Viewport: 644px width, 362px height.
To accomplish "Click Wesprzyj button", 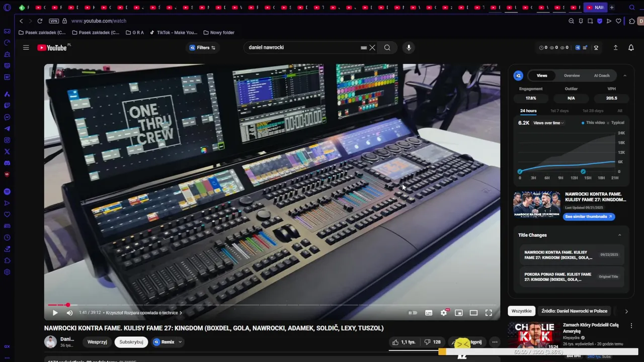I will (x=97, y=342).
